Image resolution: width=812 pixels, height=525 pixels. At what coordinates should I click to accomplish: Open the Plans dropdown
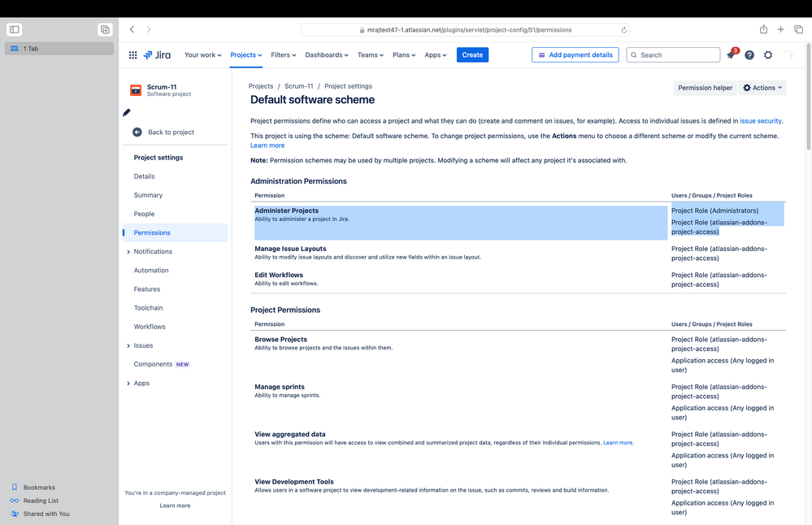tap(404, 55)
